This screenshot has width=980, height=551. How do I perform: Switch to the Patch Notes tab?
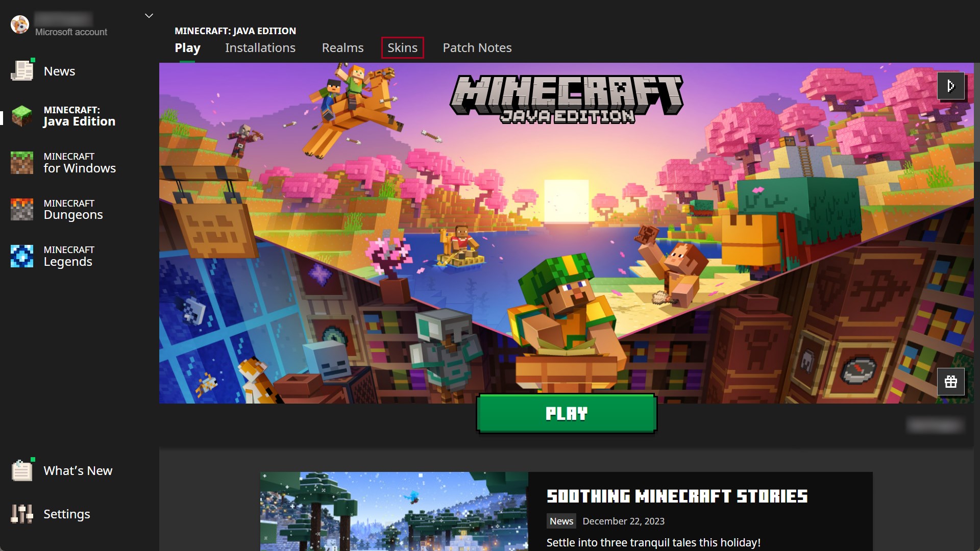click(x=477, y=48)
